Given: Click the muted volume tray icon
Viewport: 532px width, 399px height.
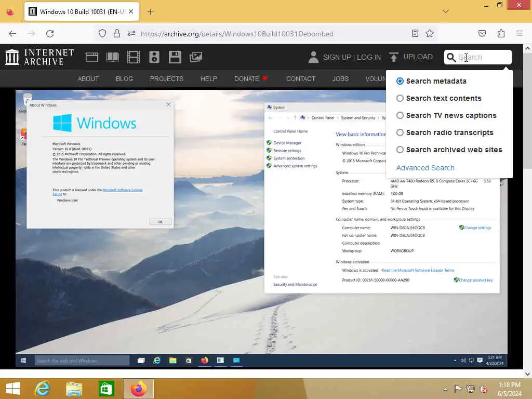Looking at the screenshot, I should click(483, 389).
